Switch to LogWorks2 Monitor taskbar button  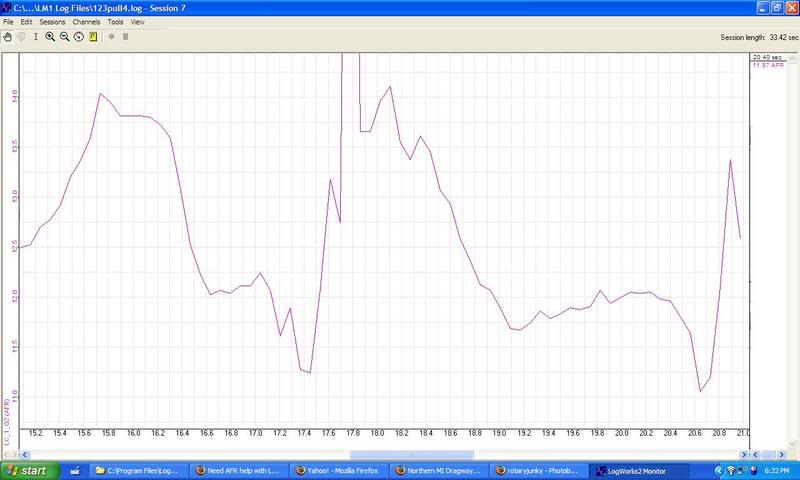point(639,471)
